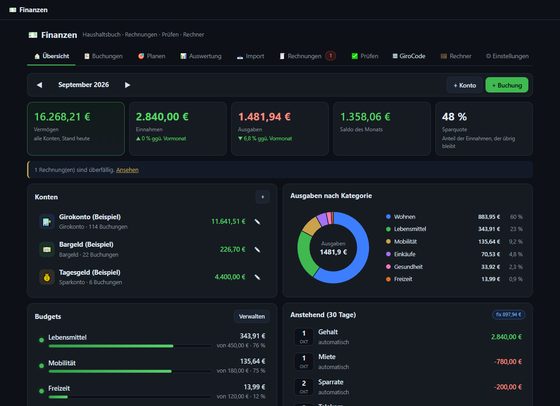The image size is (560, 406).
Task: Click the Freizeit budget progress bar
Action: [x=130, y=397]
